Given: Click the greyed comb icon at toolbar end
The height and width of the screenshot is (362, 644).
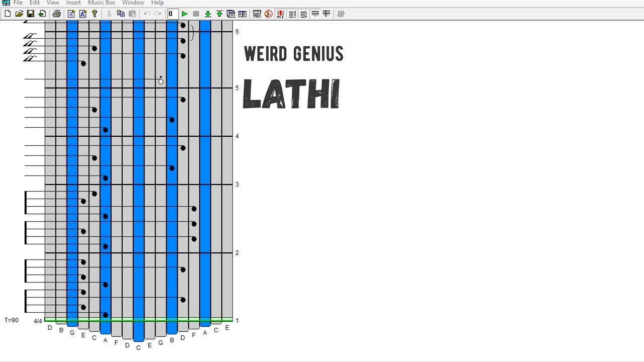Looking at the screenshot, I should (341, 14).
